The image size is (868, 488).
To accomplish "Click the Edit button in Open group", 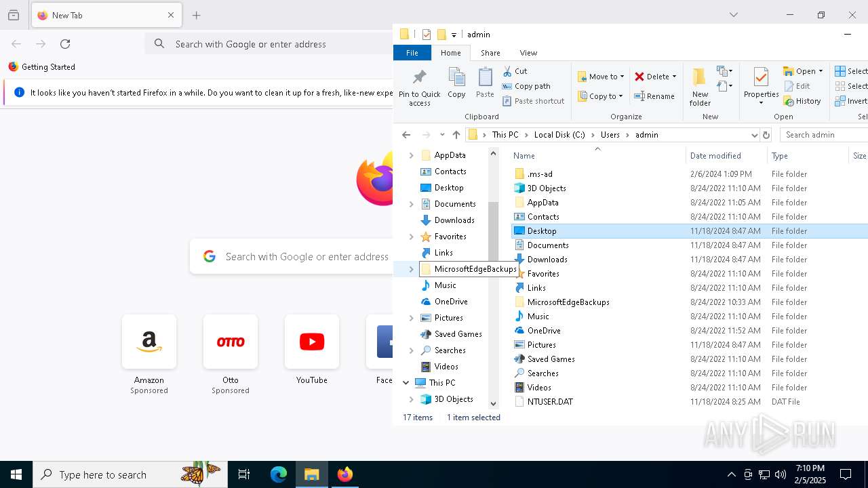I will [797, 86].
